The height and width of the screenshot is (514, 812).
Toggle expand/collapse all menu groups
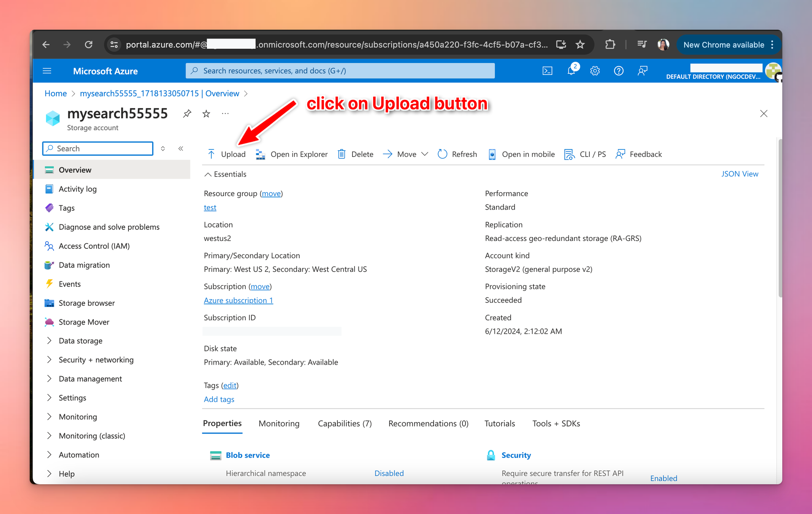pos(163,149)
